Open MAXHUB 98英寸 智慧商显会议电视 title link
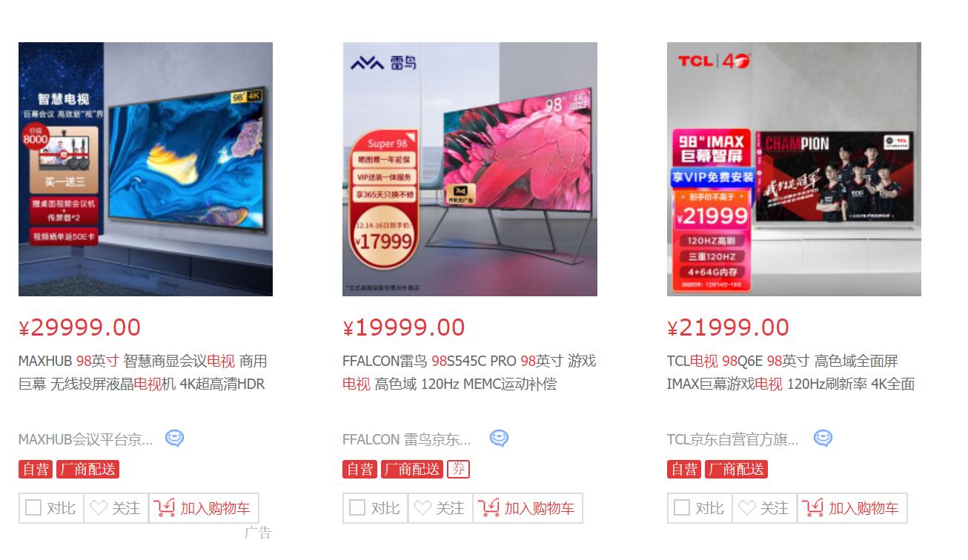Viewport: 968px width, 560px height. pyautogui.click(x=143, y=373)
